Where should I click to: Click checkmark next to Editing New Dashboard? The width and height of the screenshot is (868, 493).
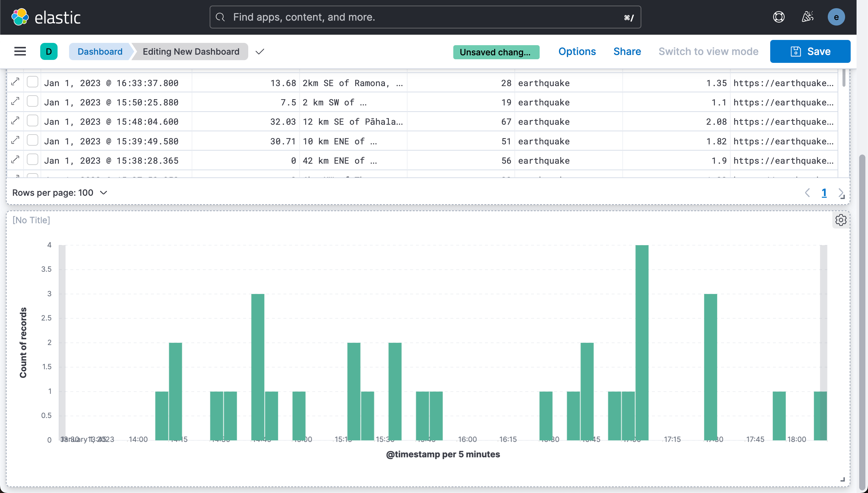259,51
